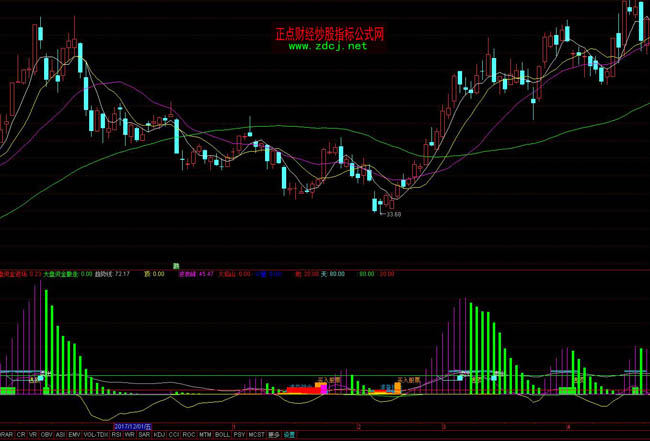Click the orange 买入股票 buy signal marker

[x=325, y=381]
